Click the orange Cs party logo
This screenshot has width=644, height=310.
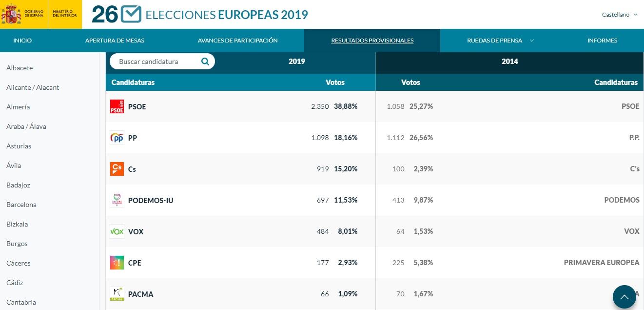tap(117, 169)
